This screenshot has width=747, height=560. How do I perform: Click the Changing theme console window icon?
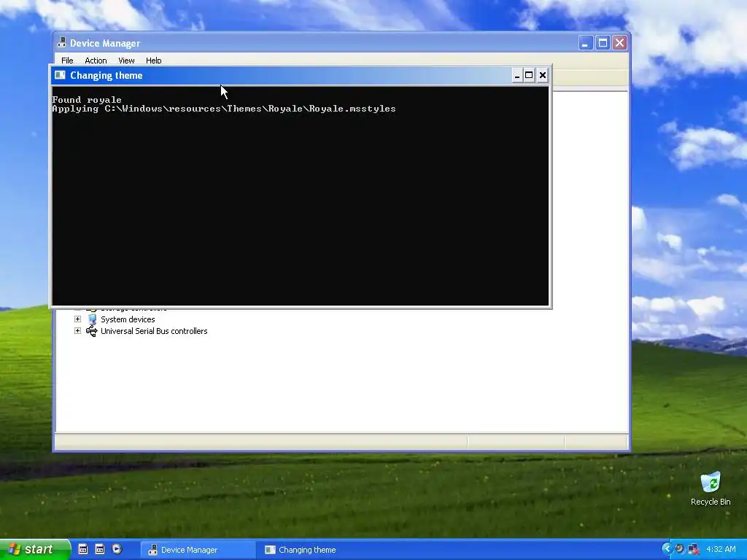click(60, 75)
